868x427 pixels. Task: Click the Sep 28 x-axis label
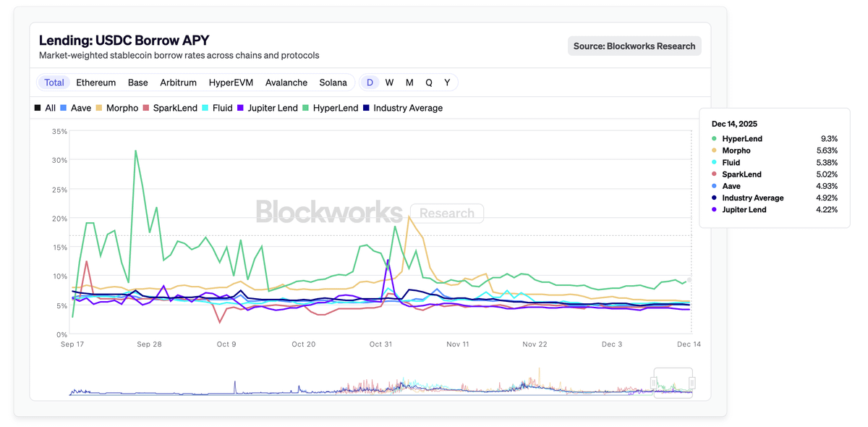coord(149,344)
